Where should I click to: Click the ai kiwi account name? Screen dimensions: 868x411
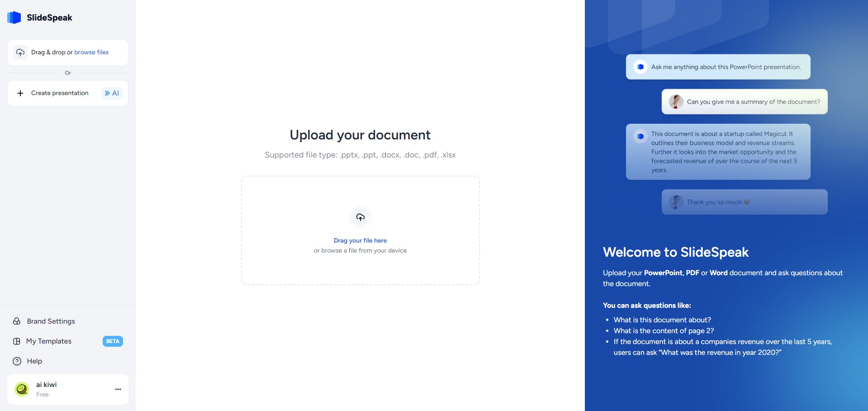[x=47, y=385]
